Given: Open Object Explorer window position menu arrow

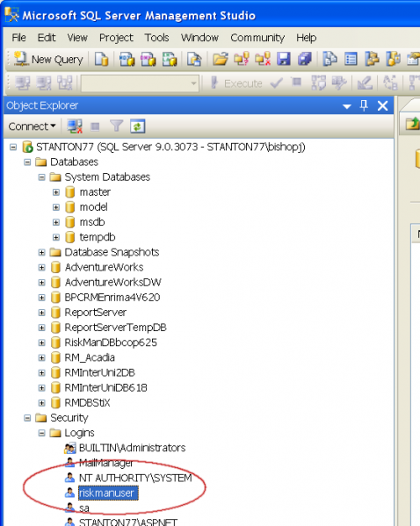Looking at the screenshot, I should [347, 106].
